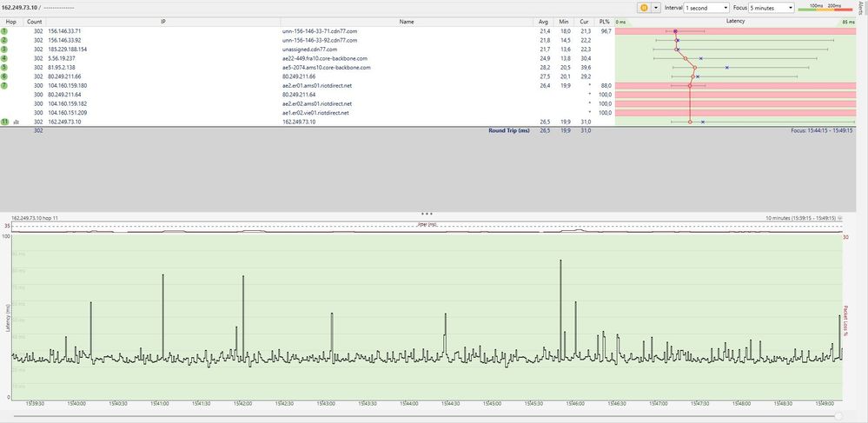
Task: Click the 10 minutes timeline range label
Action: [800, 218]
